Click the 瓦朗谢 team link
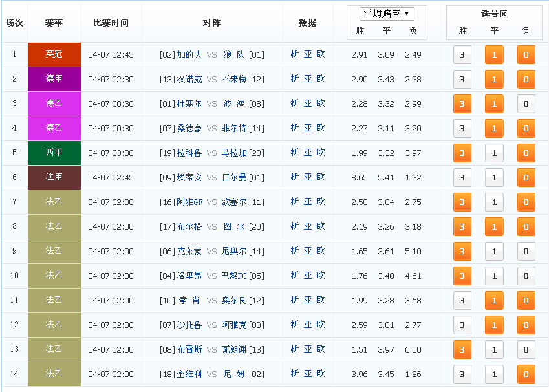 coord(234,349)
